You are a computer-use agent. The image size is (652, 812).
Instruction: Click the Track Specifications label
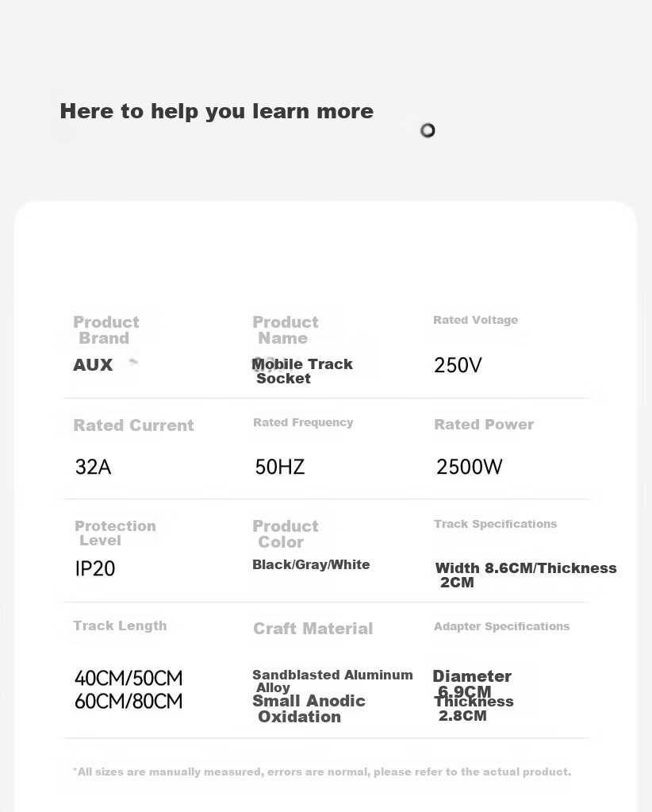(x=495, y=524)
